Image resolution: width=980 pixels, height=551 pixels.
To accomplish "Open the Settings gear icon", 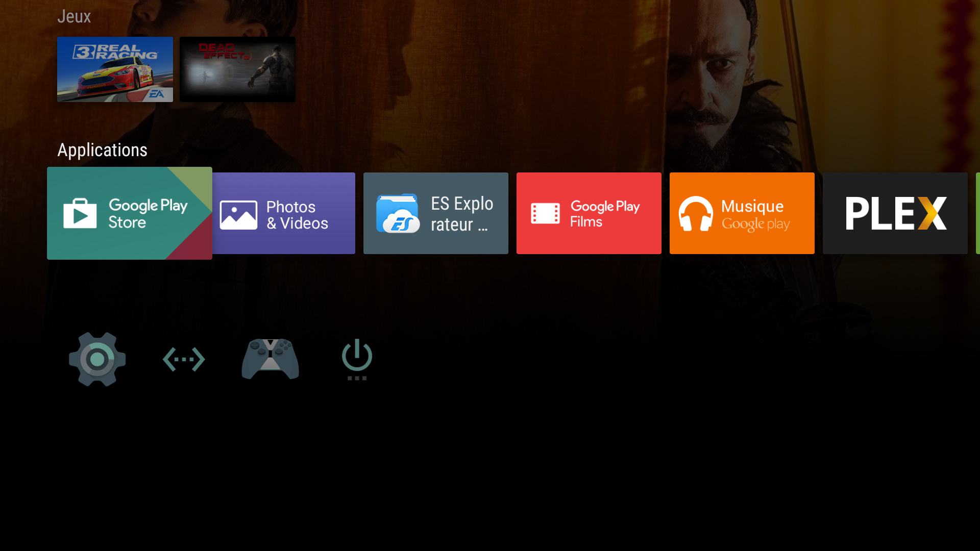I will pyautogui.click(x=97, y=359).
